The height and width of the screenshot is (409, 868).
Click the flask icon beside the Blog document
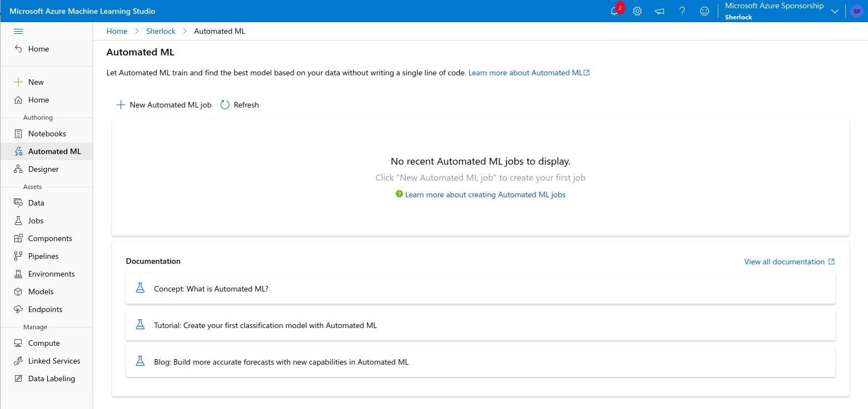point(140,361)
